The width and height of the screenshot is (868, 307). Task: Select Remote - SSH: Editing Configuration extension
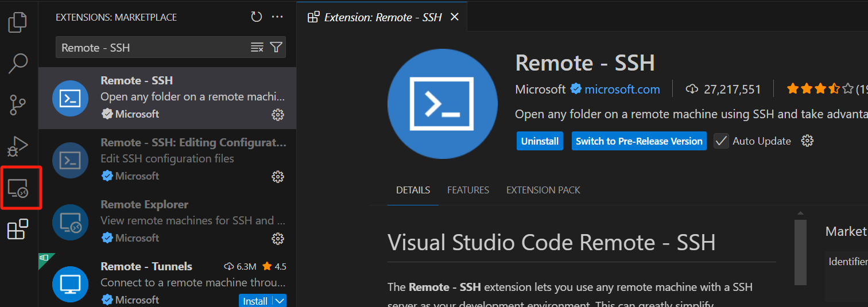168,160
